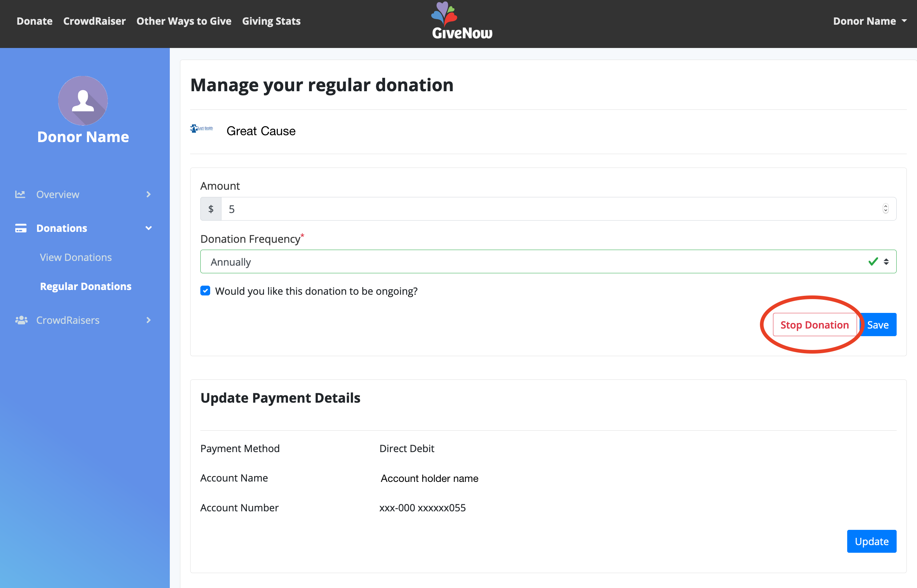Viewport: 917px width, 588px height.
Task: Click the donor avatar profile picture
Action: [83, 101]
